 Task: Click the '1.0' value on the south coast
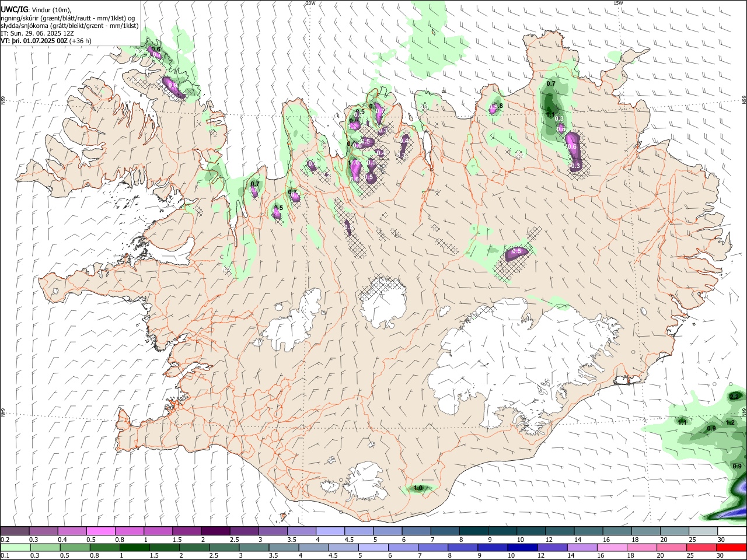(418, 488)
